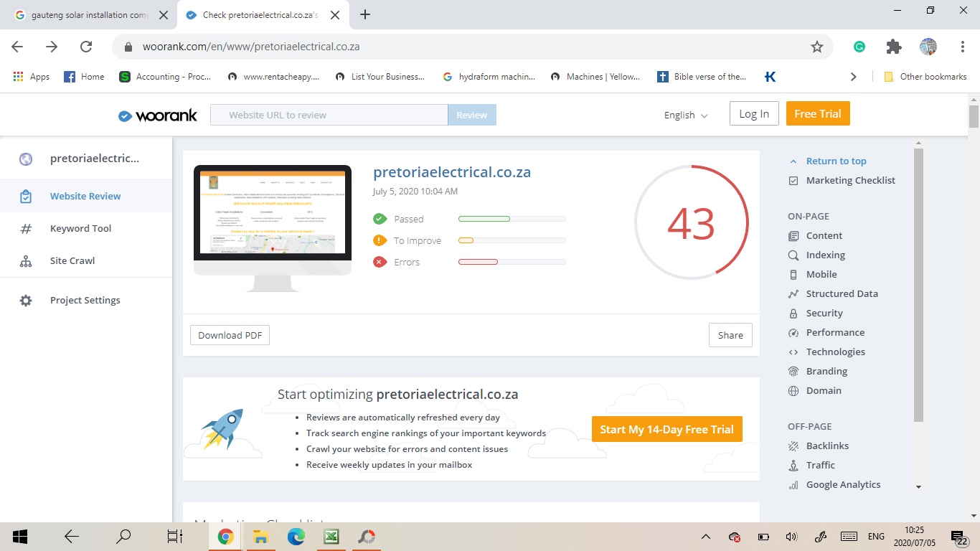Click the green Passed check icon
This screenshot has width=980, height=551.
click(x=380, y=219)
